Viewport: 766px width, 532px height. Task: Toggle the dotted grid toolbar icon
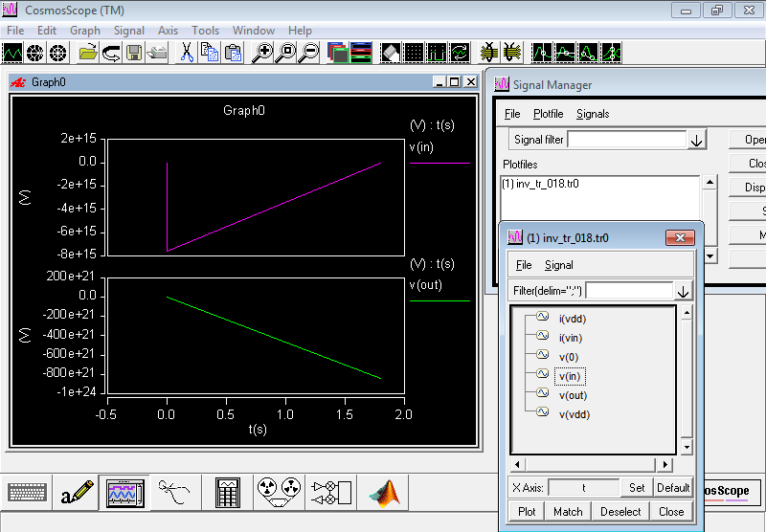[x=414, y=53]
